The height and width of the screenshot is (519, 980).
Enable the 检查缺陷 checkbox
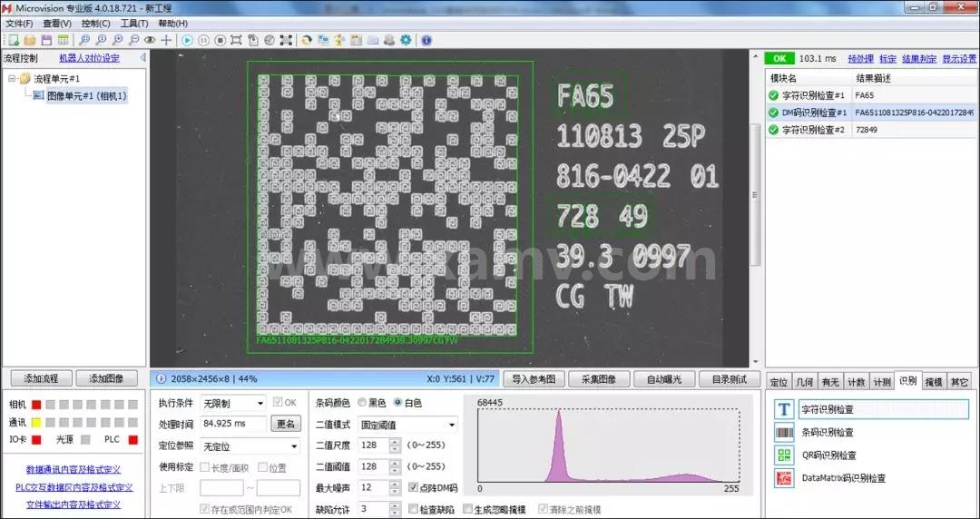click(413, 510)
